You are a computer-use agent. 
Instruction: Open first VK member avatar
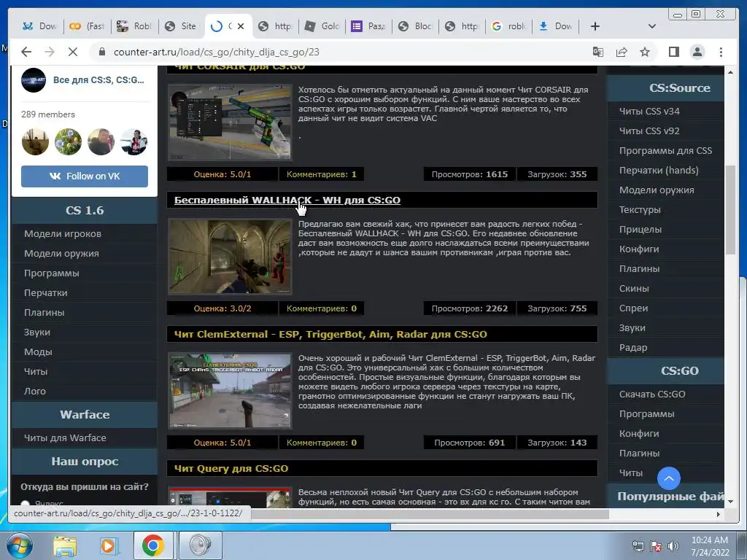(35, 142)
